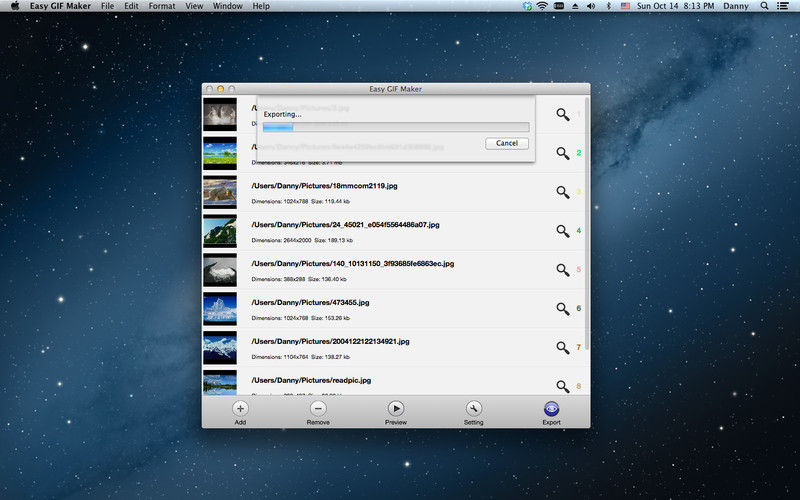
Task: Magnify image 473455.jpg
Action: coord(563,309)
